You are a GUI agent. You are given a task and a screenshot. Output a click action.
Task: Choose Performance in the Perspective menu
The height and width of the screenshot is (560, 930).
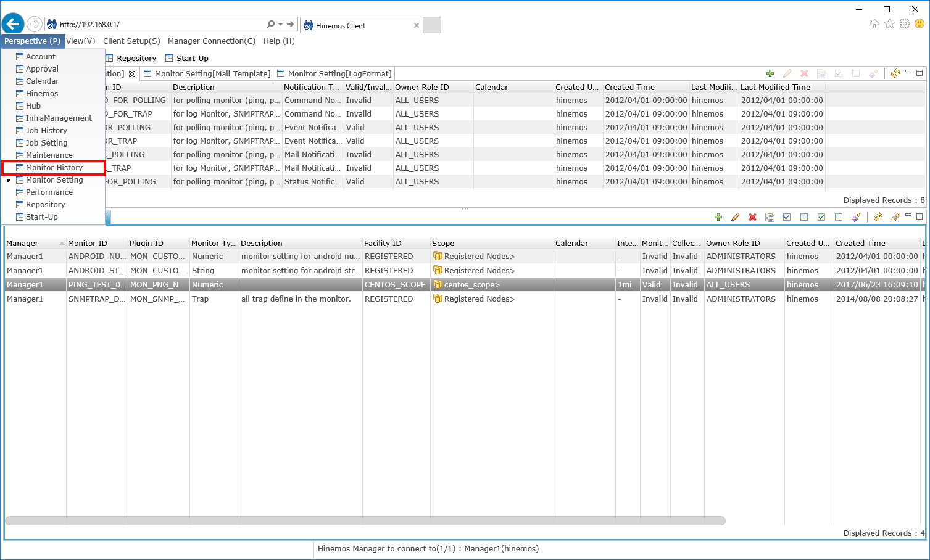53,192
